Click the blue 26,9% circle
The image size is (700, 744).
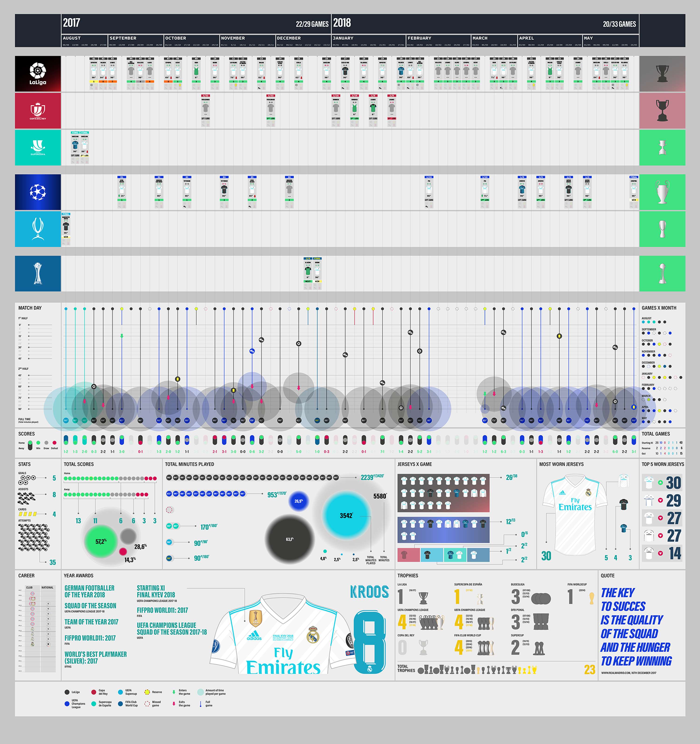coord(298,501)
